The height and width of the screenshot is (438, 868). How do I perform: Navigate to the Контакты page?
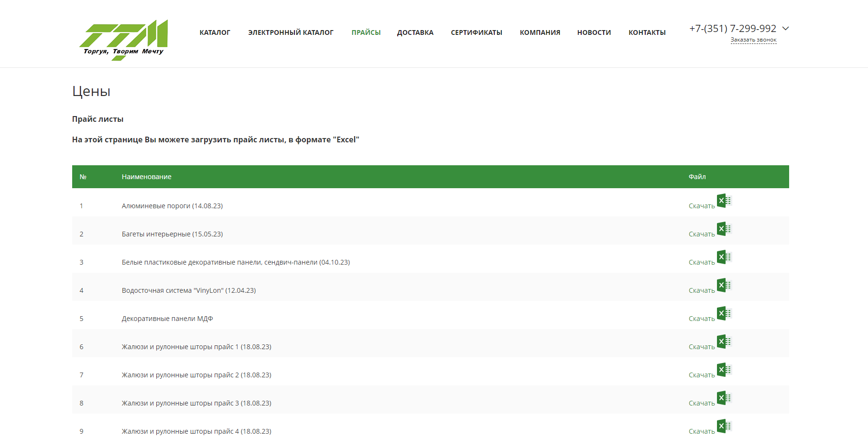[647, 32]
